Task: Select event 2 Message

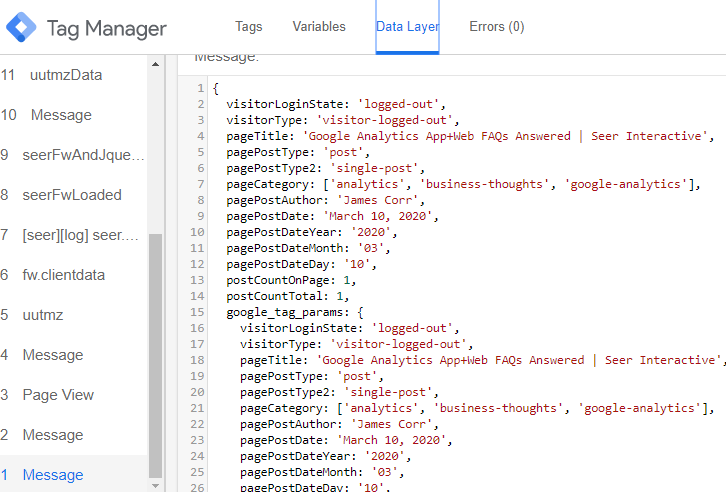Action: [x=53, y=435]
